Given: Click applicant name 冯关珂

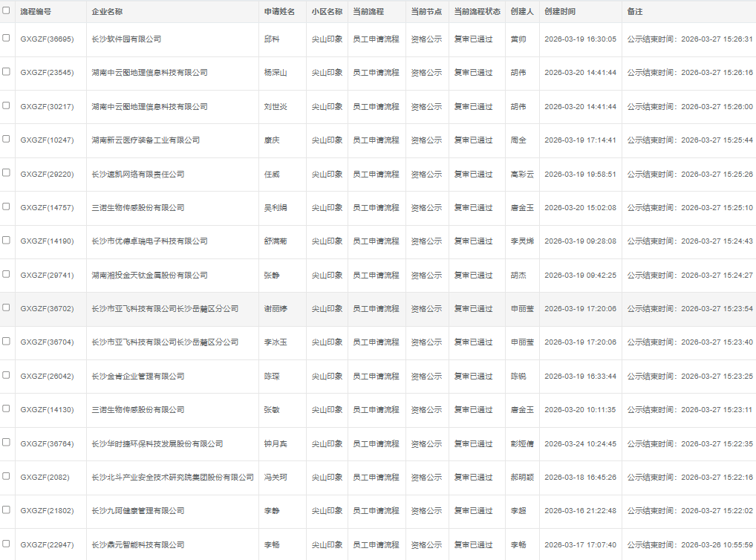Looking at the screenshot, I should click(x=276, y=478).
